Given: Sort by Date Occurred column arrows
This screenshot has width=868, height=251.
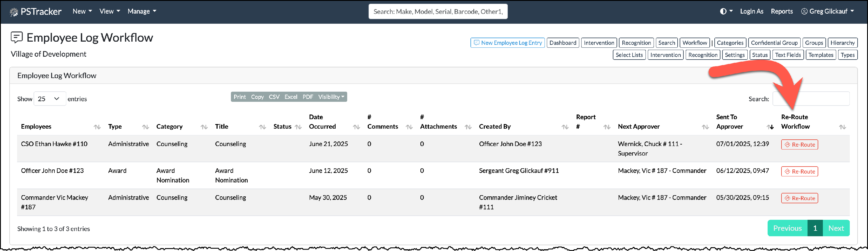Looking at the screenshot, I should coord(356,127).
